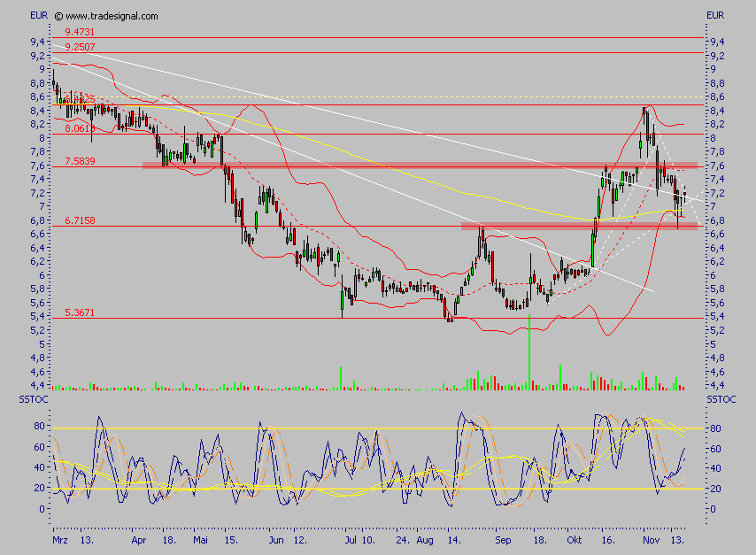This screenshot has height=555, width=756.
Task: Click the www.tradesignal.com watermark link
Action: (x=112, y=16)
